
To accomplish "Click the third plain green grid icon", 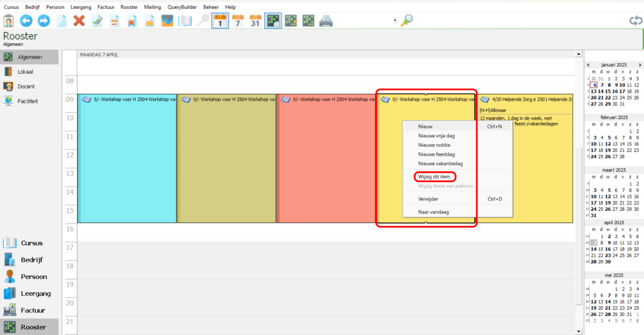I will (308, 21).
